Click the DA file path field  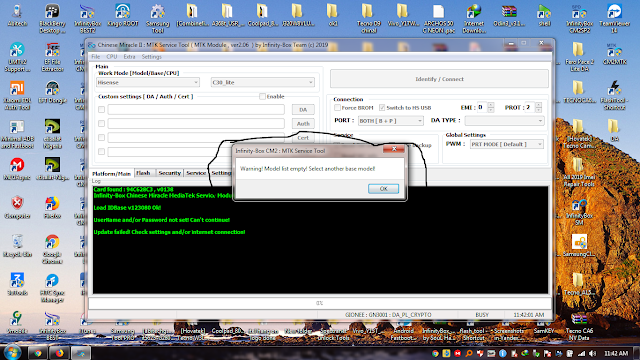196,109
